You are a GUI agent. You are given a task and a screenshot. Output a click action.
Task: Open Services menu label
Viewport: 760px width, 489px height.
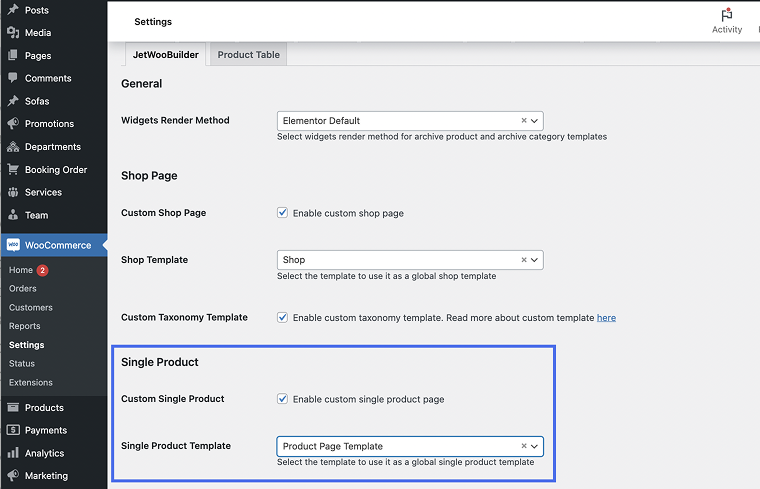[43, 192]
